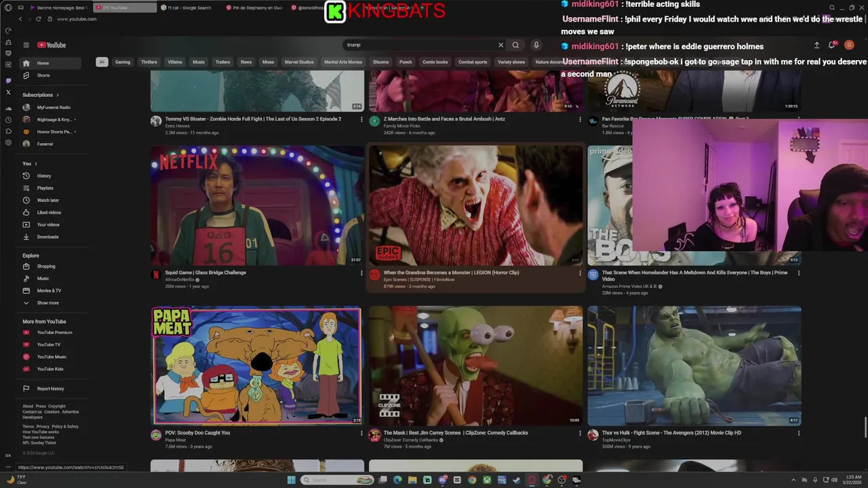
Task: Open Thor vs Hulk Fight Scene title
Action: click(x=671, y=432)
